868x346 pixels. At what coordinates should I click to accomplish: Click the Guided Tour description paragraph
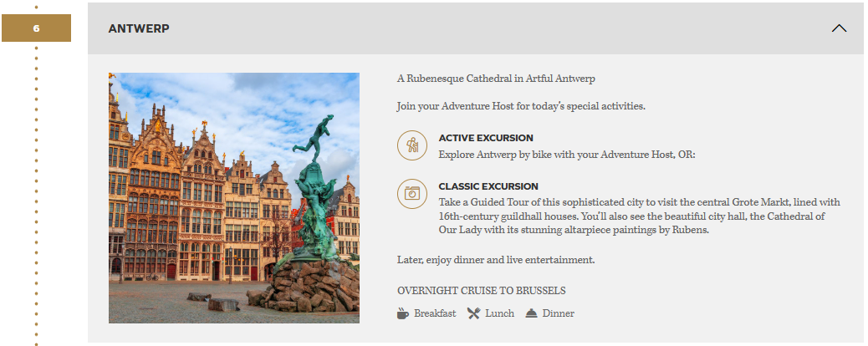click(639, 216)
